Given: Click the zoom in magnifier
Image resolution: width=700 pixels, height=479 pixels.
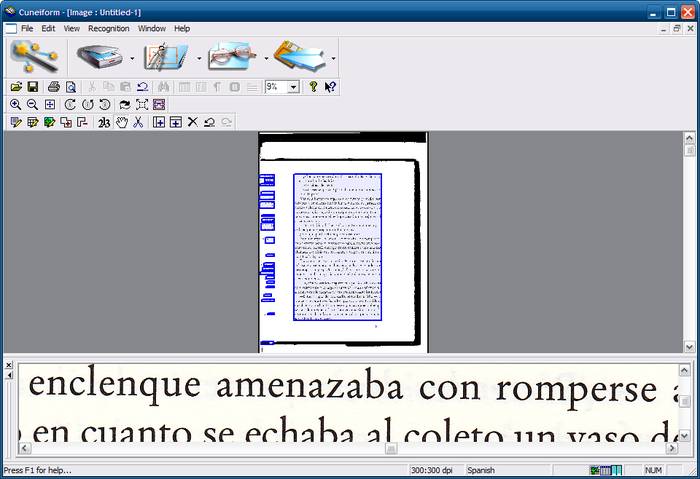Looking at the screenshot, I should click(16, 104).
